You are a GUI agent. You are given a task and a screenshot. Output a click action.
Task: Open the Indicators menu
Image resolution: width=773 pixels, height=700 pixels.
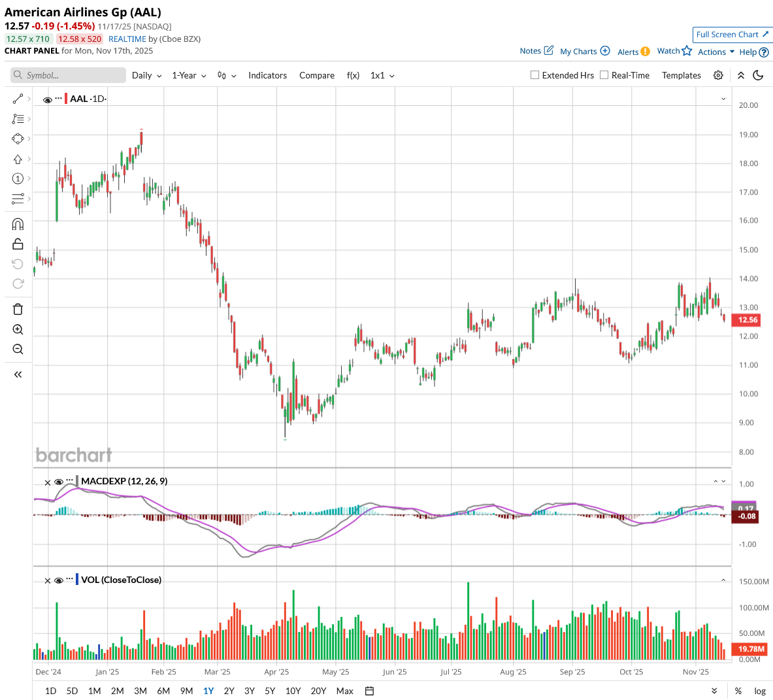tap(267, 75)
